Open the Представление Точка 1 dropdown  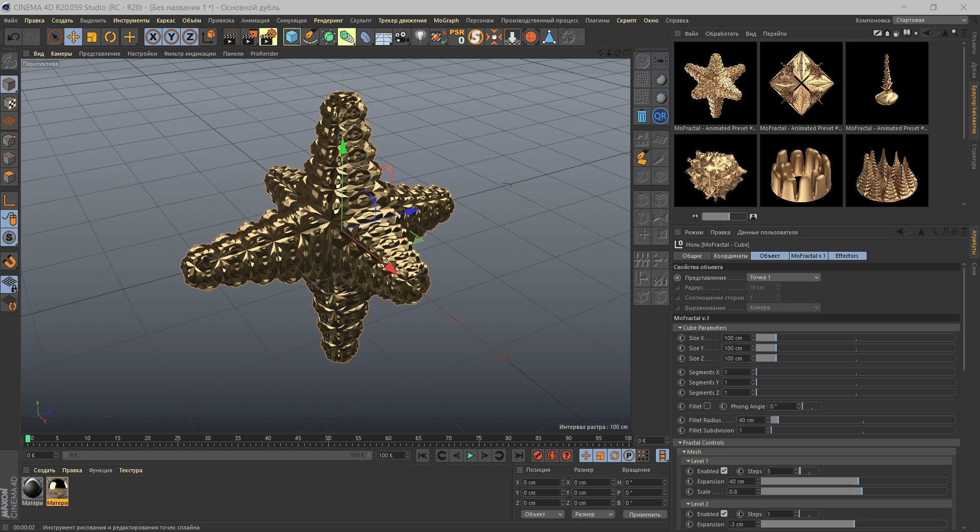784,277
